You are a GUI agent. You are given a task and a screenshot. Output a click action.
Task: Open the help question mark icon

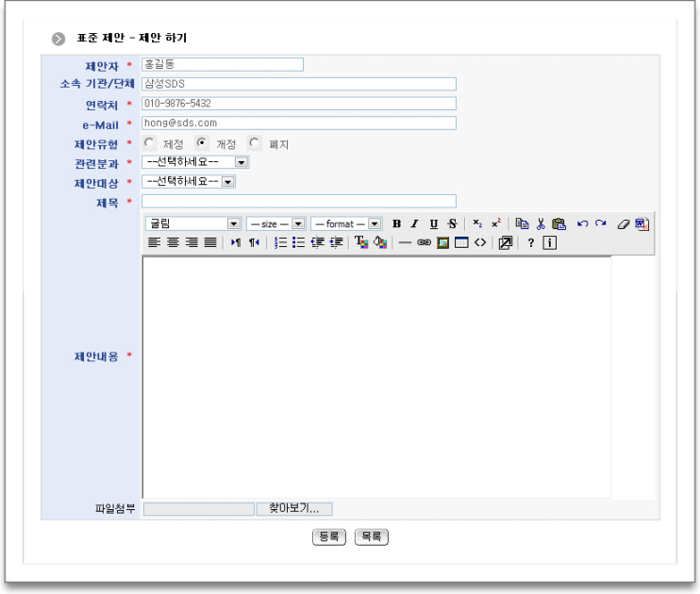[530, 242]
